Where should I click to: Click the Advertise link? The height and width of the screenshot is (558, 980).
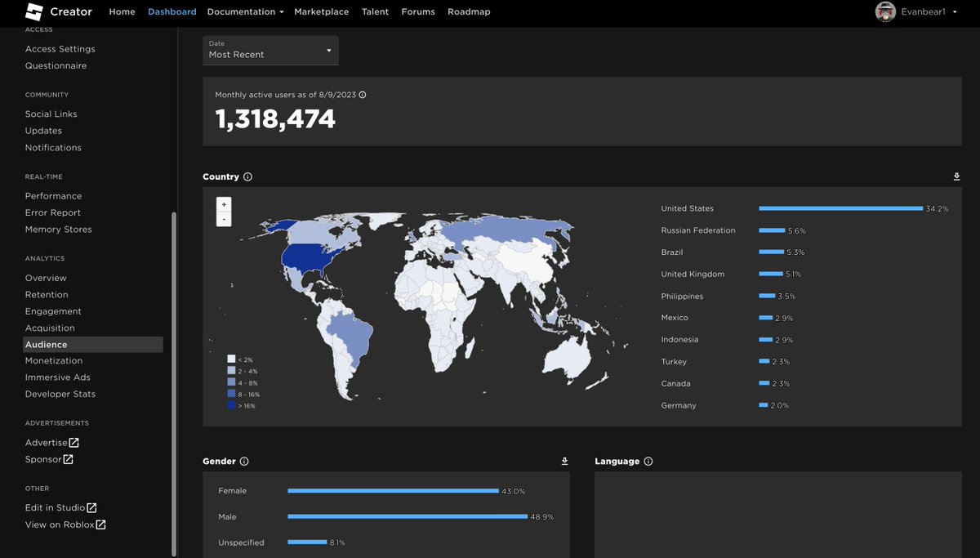click(47, 442)
